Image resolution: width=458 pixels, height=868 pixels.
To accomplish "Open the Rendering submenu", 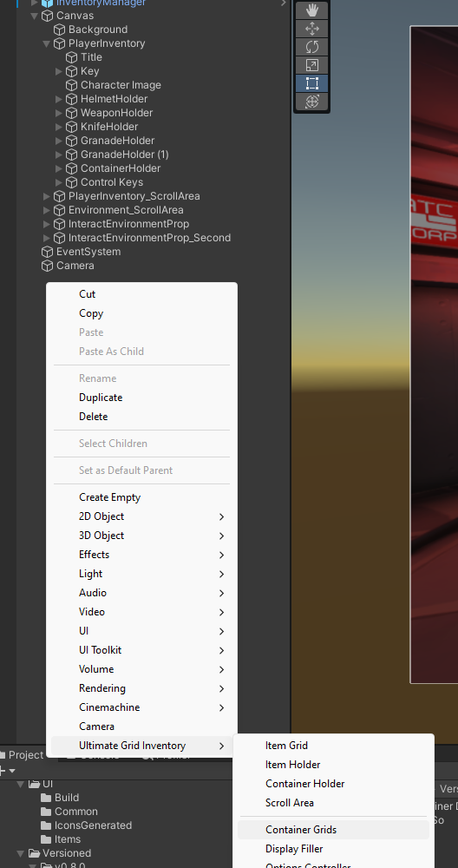I will (x=141, y=688).
